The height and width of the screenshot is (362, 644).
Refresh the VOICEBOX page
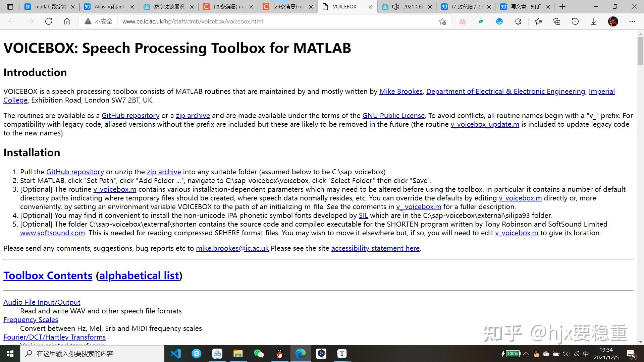click(x=49, y=21)
